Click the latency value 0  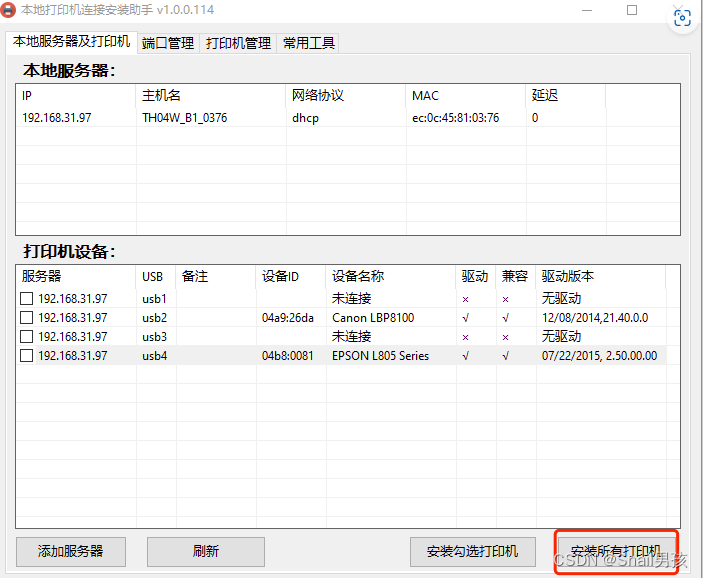click(x=535, y=118)
